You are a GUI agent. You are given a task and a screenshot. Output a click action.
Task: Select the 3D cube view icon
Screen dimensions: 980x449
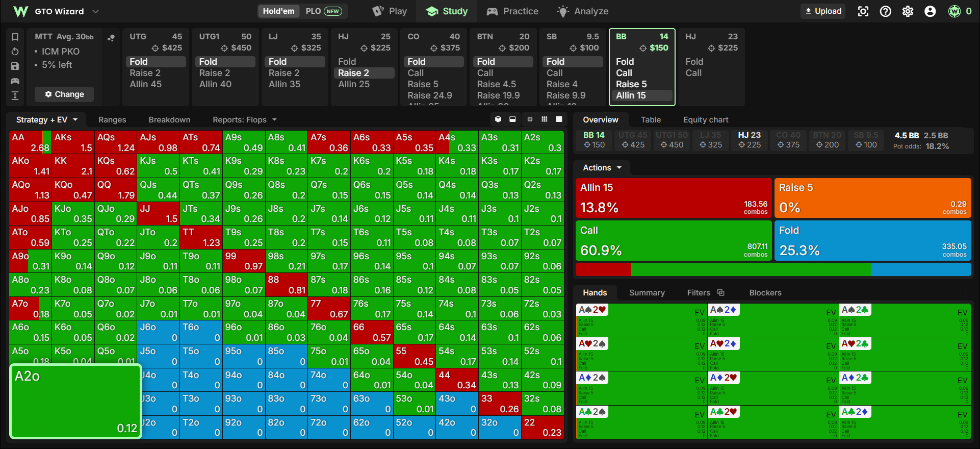(x=498, y=119)
